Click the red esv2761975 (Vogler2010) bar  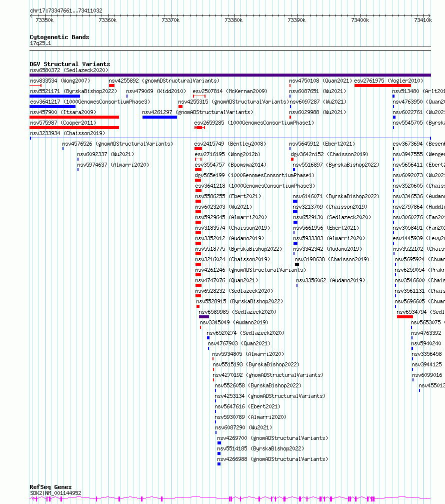tap(382, 86)
